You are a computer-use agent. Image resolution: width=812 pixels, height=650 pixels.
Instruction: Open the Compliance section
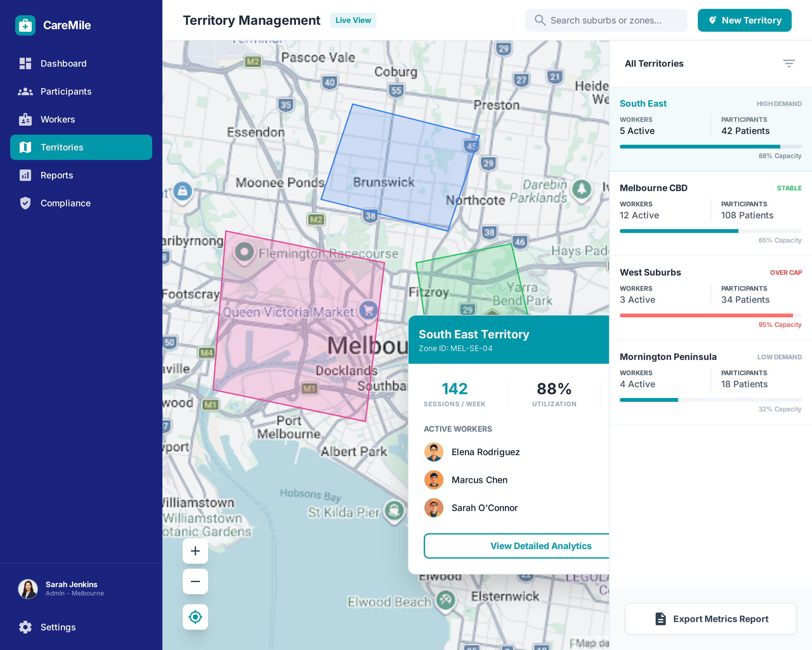pyautogui.click(x=66, y=203)
